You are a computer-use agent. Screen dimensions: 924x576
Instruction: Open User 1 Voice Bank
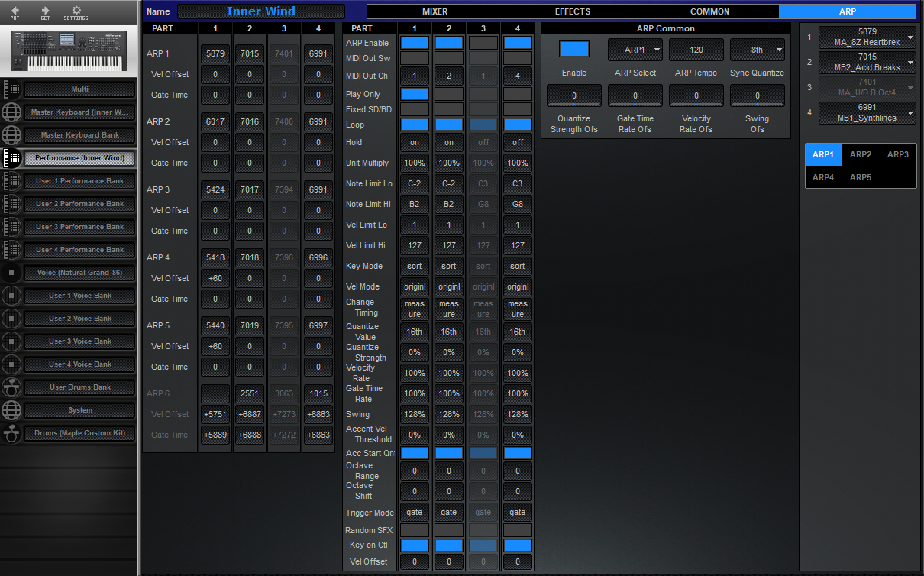click(79, 296)
